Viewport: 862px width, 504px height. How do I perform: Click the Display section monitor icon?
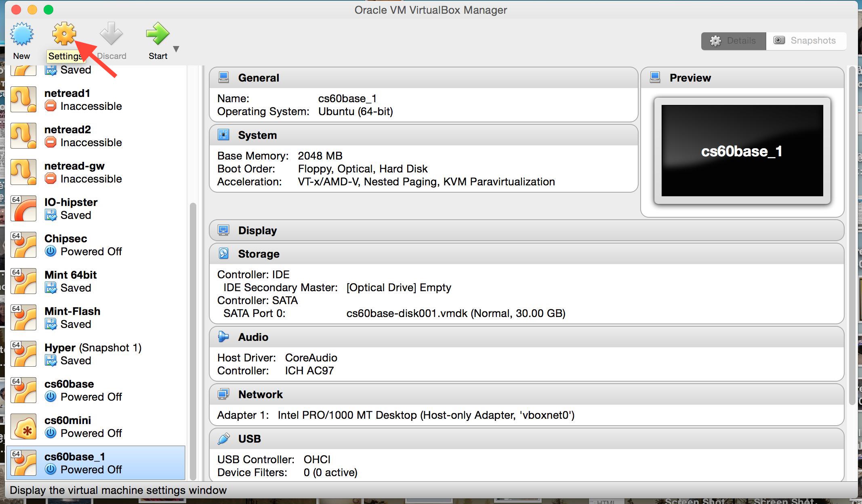(x=223, y=230)
